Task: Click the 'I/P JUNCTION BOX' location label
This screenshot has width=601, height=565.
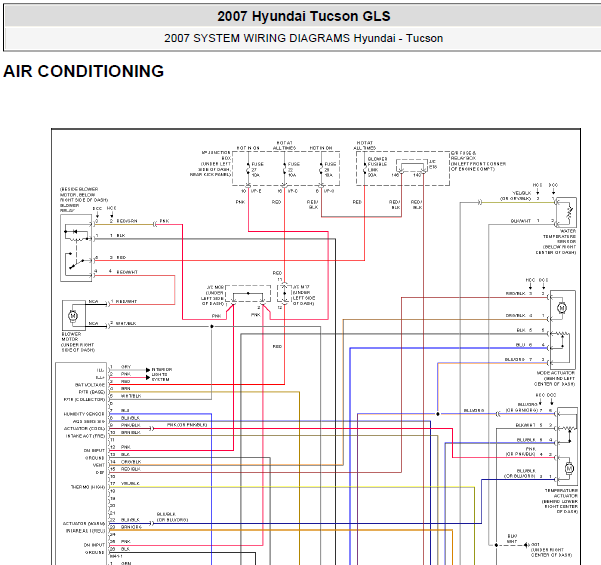Action: (x=215, y=155)
